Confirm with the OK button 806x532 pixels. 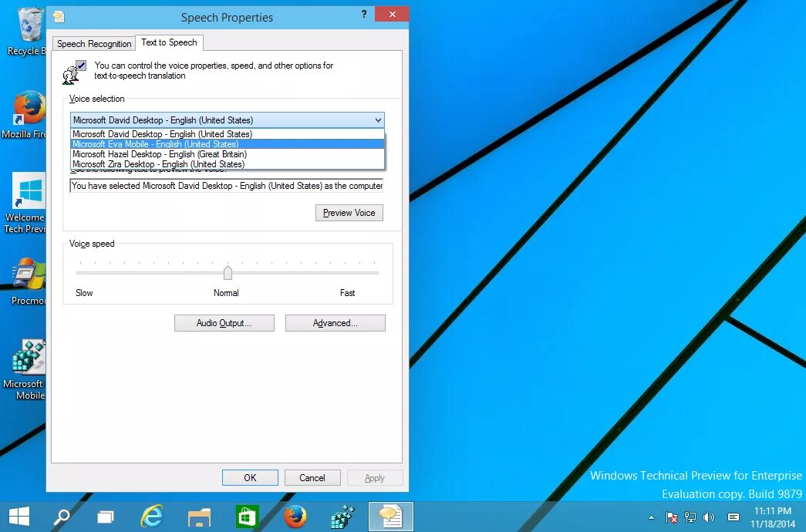tap(250, 477)
